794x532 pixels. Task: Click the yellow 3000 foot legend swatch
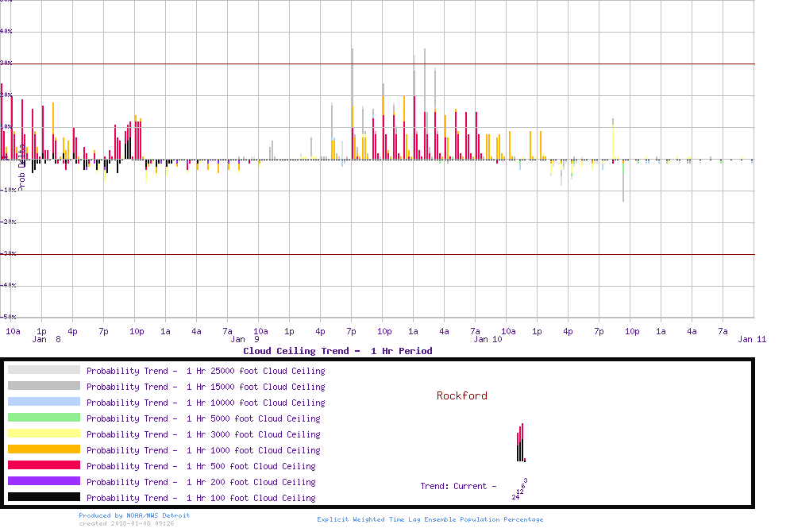tap(44, 434)
